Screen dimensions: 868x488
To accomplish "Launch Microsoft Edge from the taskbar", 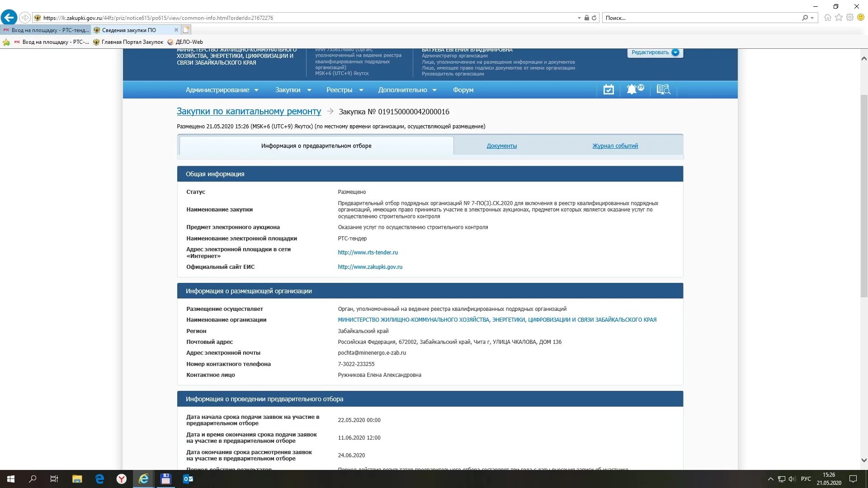I will pyautogui.click(x=99, y=479).
